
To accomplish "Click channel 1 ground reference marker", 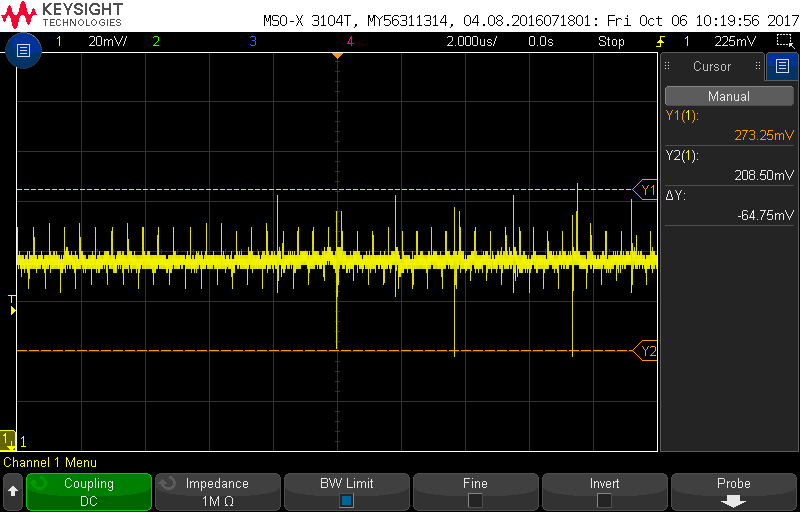I will pyautogui.click(x=8, y=440).
